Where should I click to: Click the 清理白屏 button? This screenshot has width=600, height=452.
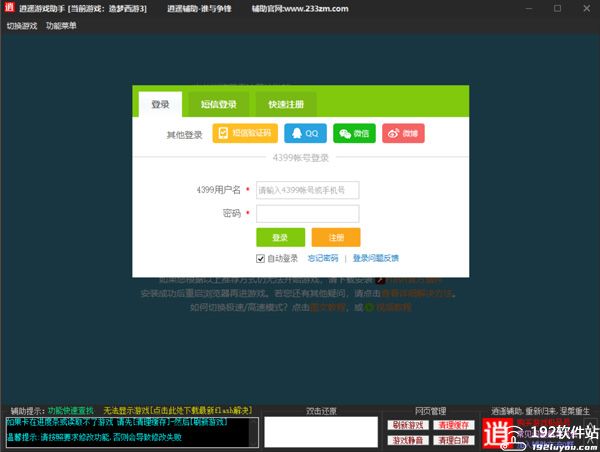click(454, 441)
